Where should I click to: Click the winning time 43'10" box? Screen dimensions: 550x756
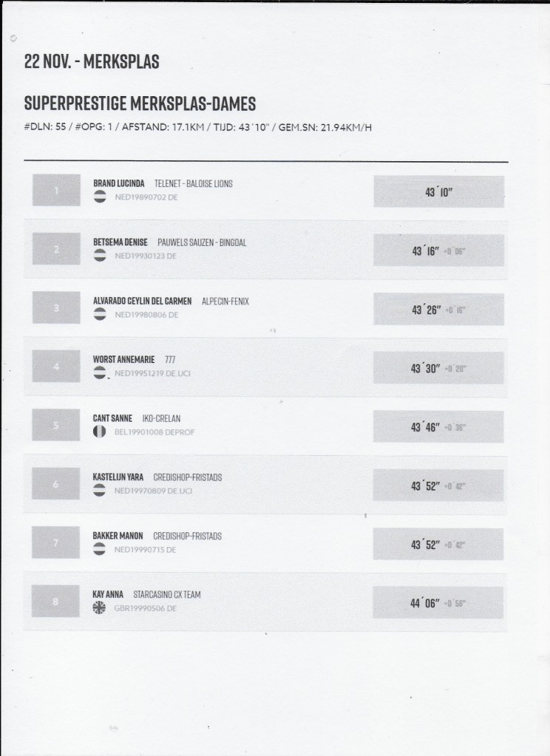point(438,191)
